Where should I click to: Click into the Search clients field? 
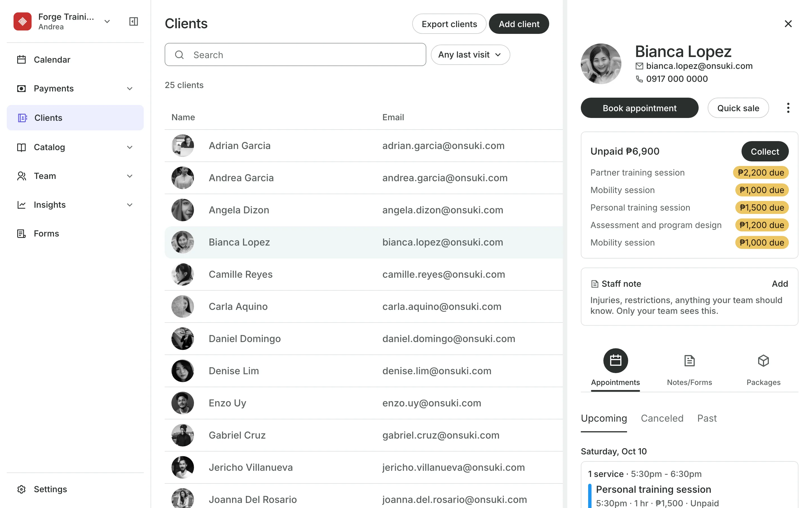(x=295, y=55)
